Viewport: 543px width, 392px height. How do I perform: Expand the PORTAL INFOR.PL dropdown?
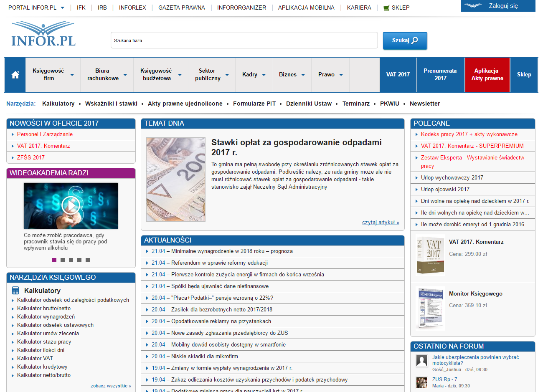coord(63,8)
